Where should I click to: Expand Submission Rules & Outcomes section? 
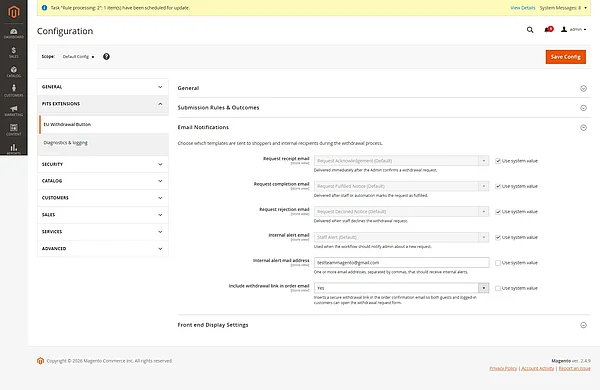384,108
